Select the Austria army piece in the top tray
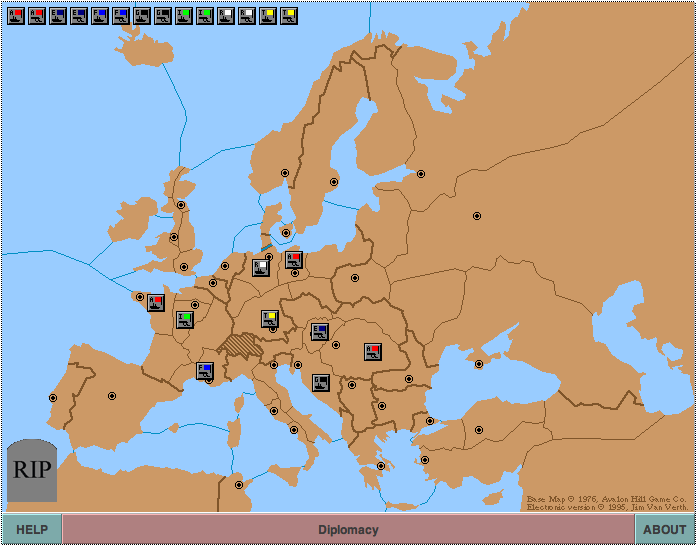The image size is (697, 546). [37, 16]
